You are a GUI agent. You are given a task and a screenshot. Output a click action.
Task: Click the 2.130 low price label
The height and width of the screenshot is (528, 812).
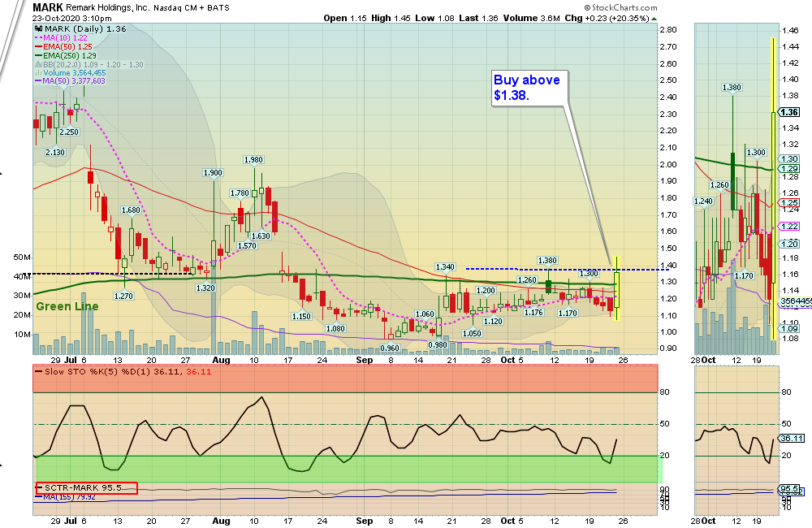55,153
